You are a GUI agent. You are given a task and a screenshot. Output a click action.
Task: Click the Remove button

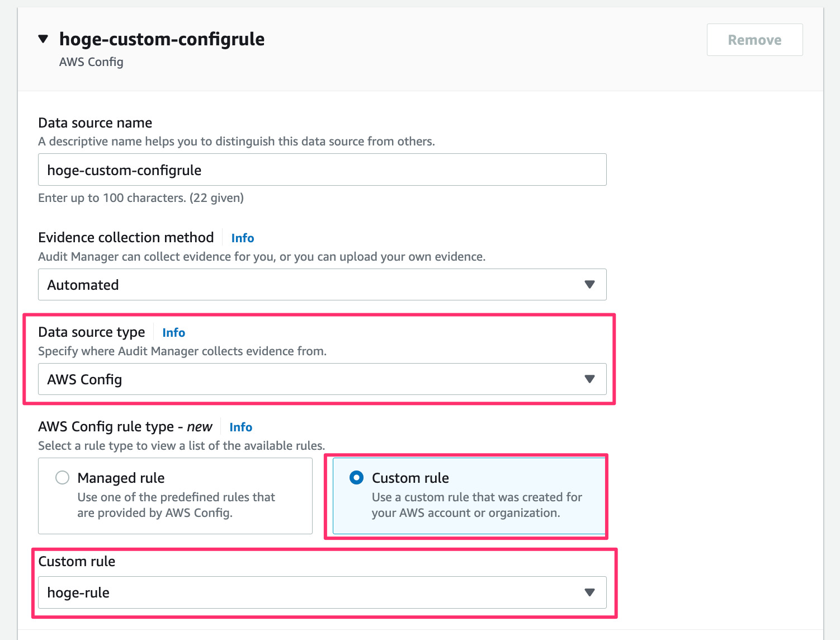click(x=754, y=40)
